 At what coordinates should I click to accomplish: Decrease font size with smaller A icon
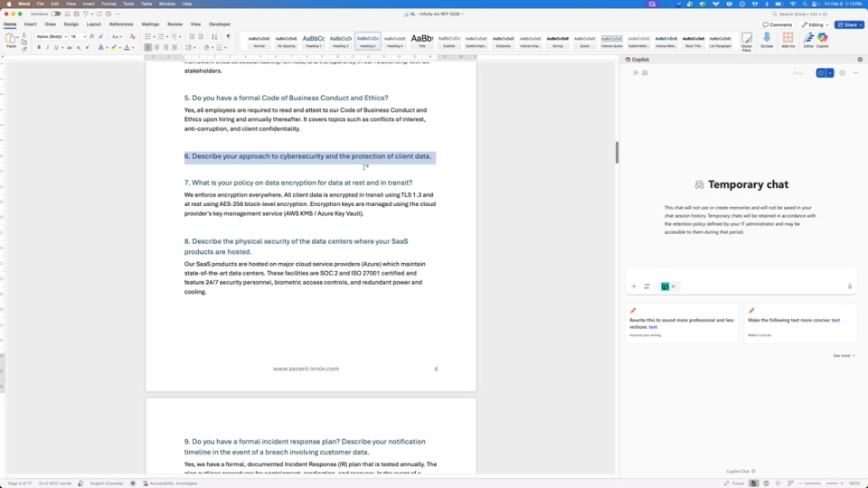click(100, 36)
